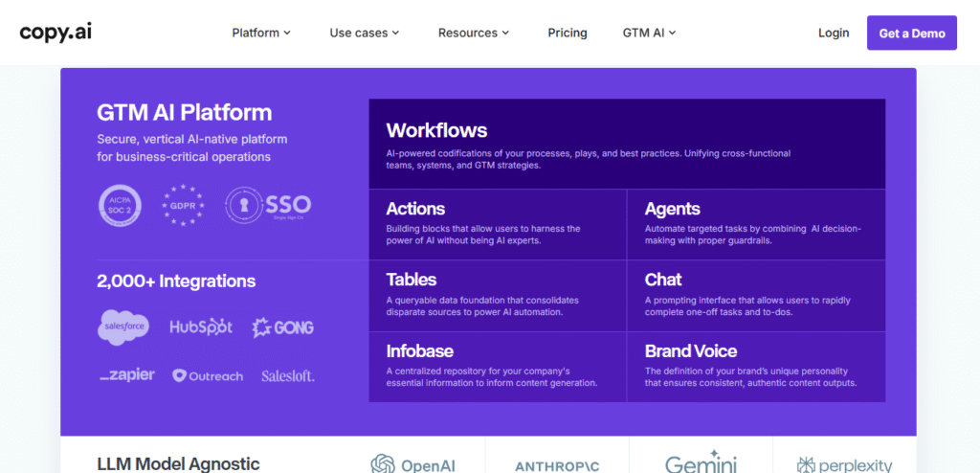
Task: Open the Actions card
Action: [x=498, y=225]
